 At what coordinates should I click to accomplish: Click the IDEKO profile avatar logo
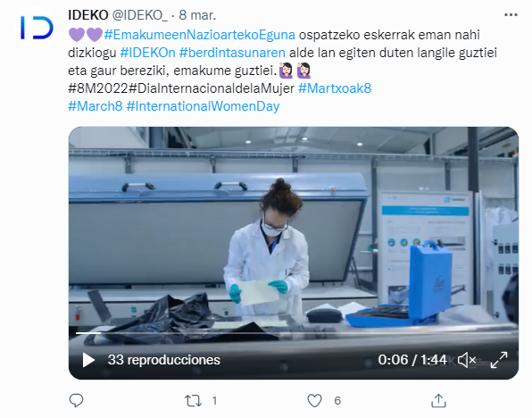(x=37, y=27)
